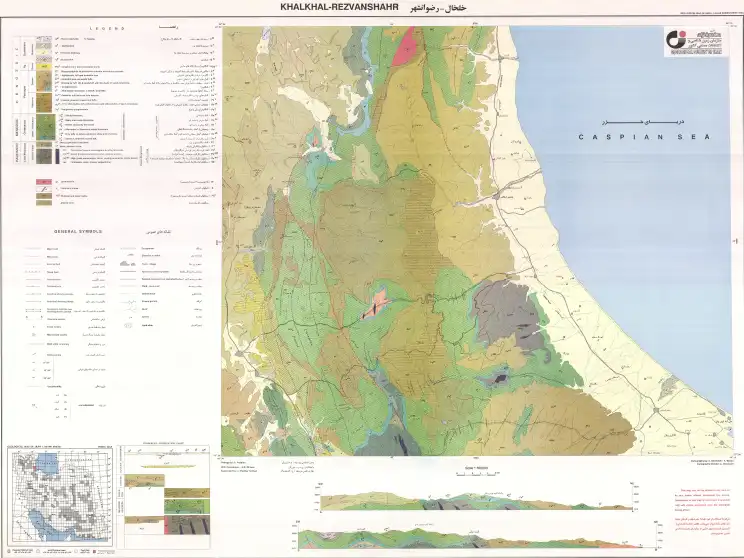Viewport: 744px width, 558px height.
Task: Select the GENERAL SYMBOLS heading
Action: click(x=78, y=232)
